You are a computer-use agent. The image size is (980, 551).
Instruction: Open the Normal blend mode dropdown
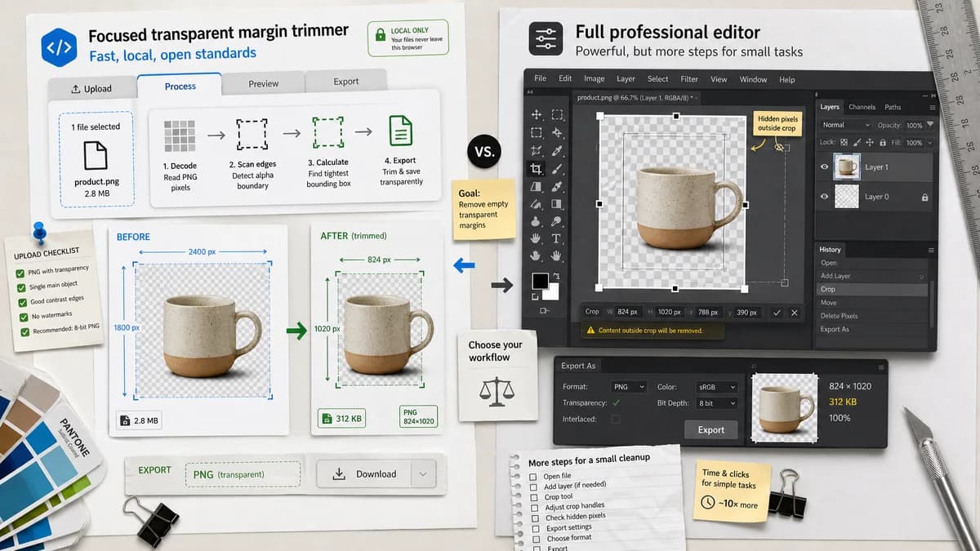coord(845,125)
